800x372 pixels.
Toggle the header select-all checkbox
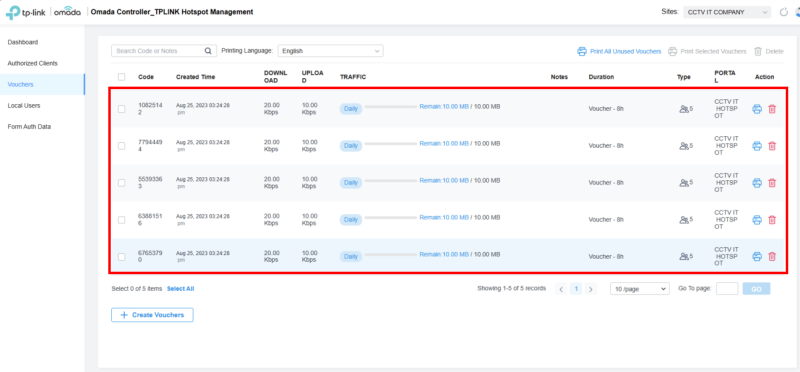[x=121, y=77]
